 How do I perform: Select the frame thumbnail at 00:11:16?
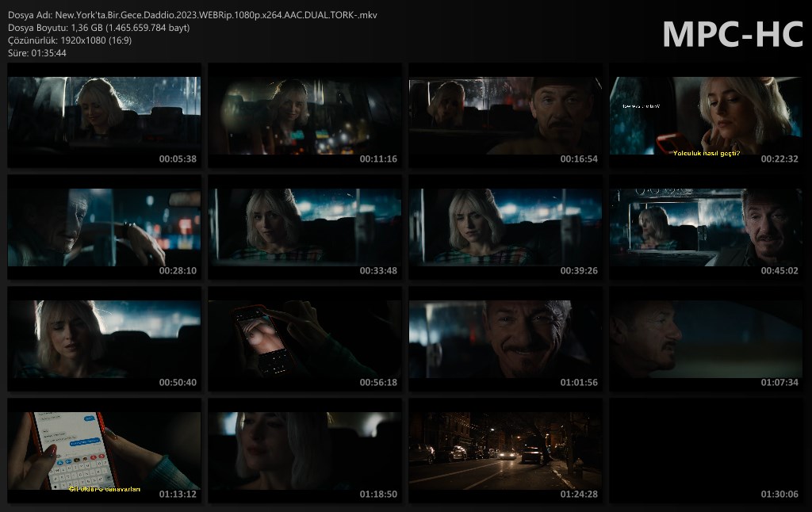tap(304, 116)
